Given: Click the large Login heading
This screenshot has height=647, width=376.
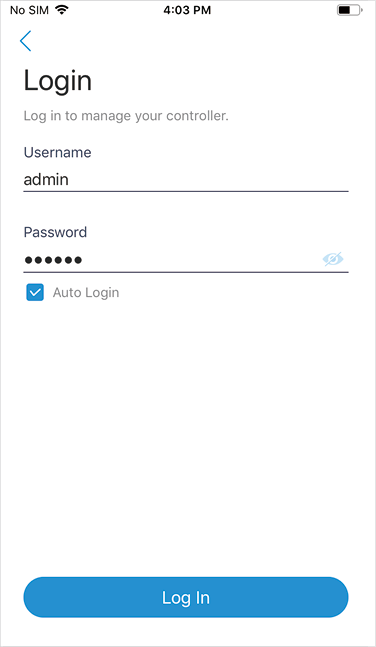Looking at the screenshot, I should [58, 80].
